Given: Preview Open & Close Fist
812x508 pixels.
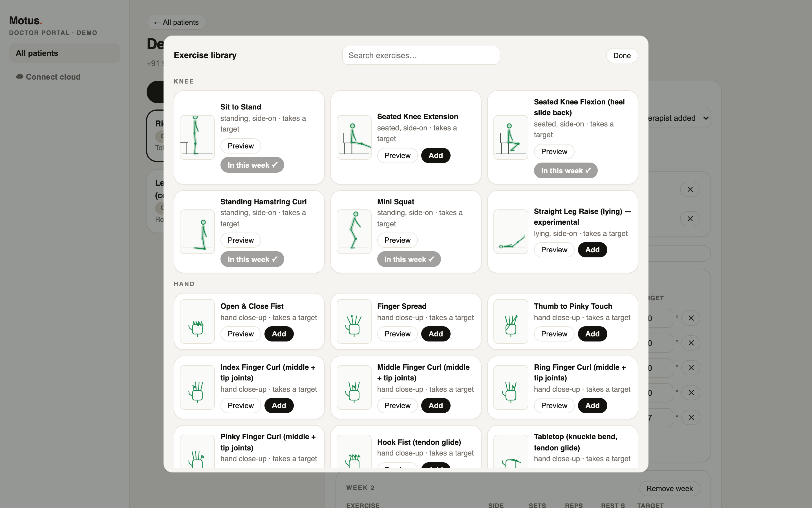Looking at the screenshot, I should [240, 334].
